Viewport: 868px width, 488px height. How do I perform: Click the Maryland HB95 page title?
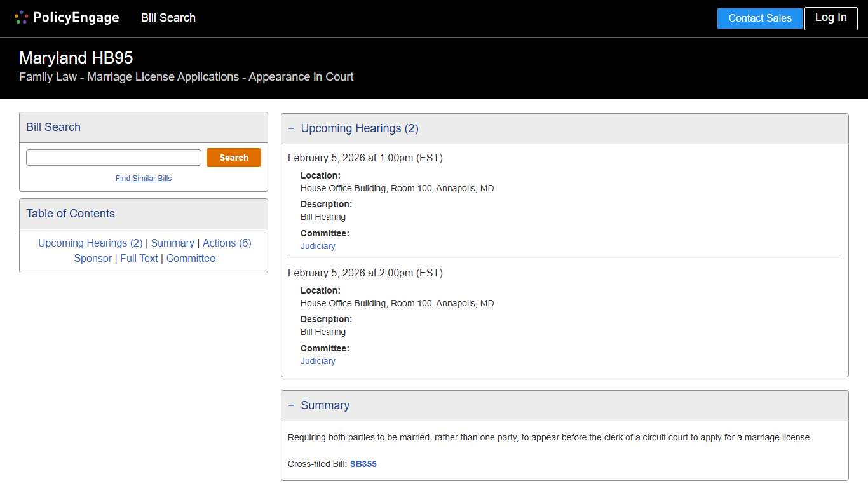tap(76, 58)
